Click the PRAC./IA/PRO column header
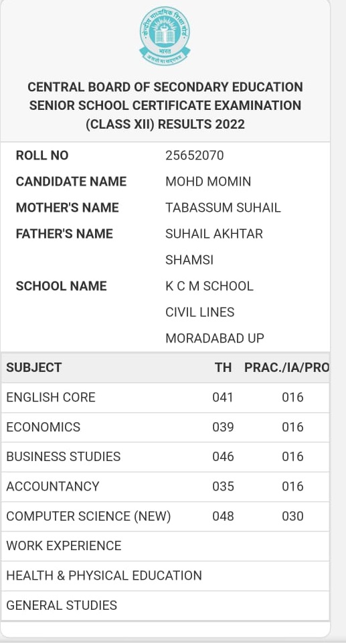 click(286, 367)
